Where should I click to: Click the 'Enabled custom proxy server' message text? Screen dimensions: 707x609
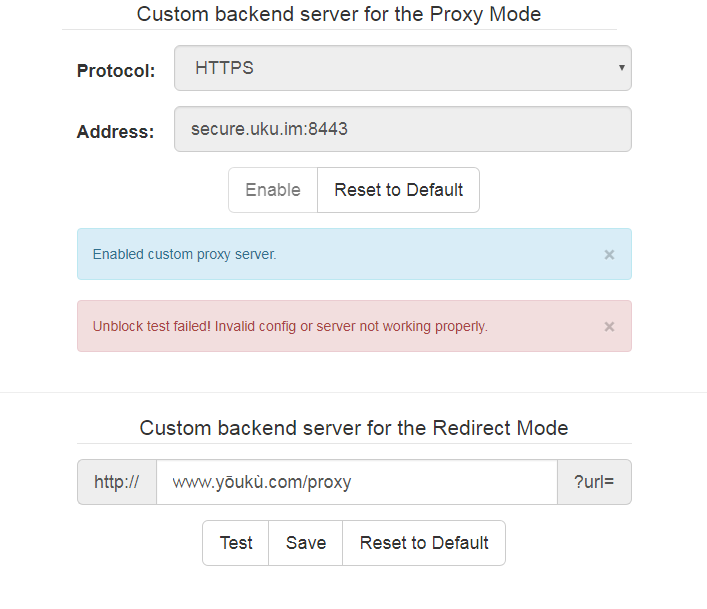click(x=184, y=254)
